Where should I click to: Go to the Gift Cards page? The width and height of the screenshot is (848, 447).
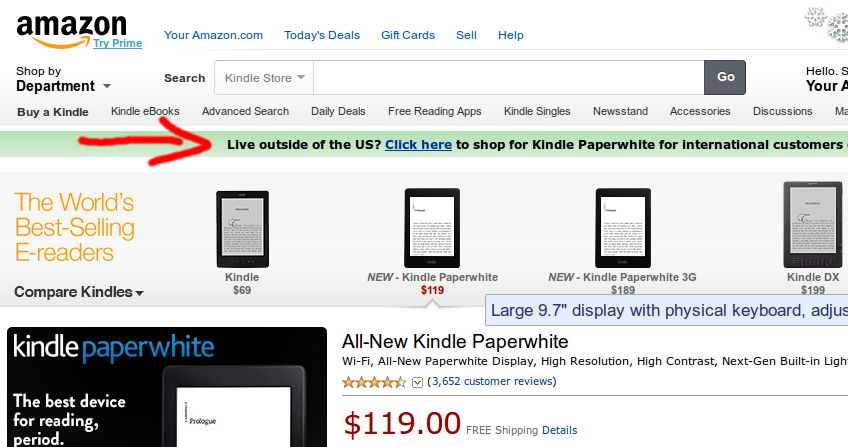click(408, 35)
